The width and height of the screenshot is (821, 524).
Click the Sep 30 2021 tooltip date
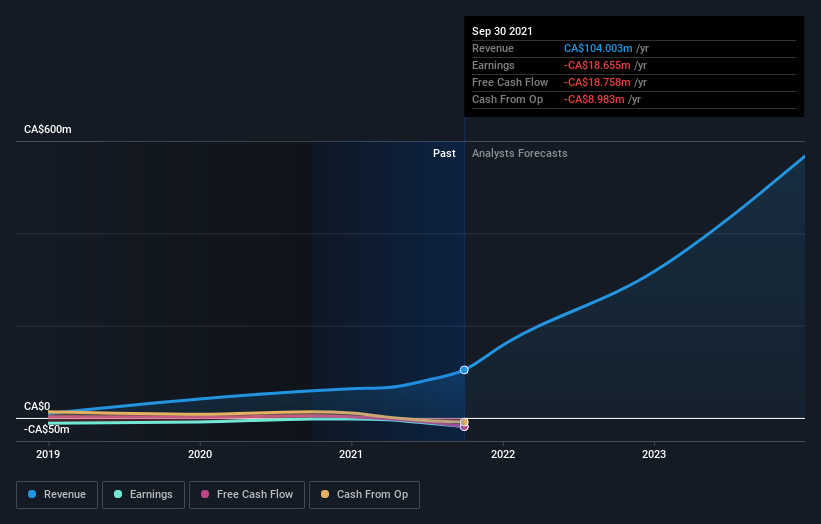[502, 31]
